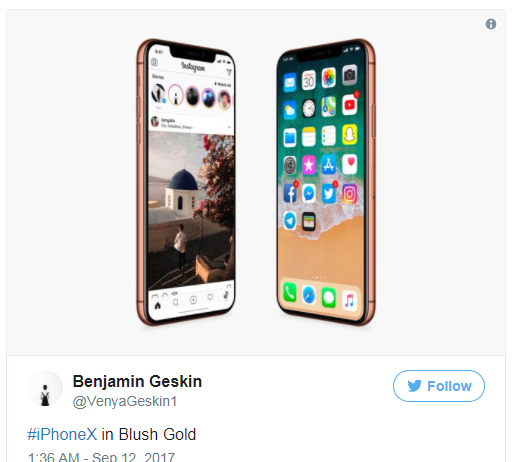Screen dimensions: 513x462
Task: Tap the App Store icon
Action: 329,164
